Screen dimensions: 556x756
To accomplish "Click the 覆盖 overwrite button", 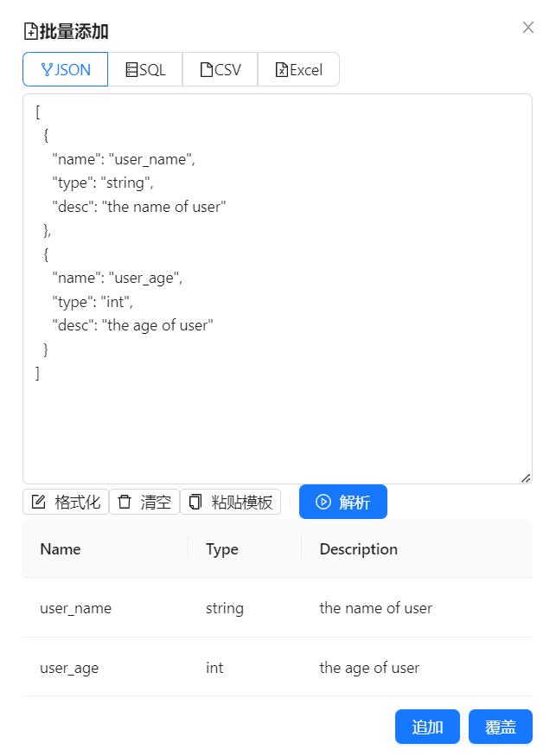I will pos(501,727).
